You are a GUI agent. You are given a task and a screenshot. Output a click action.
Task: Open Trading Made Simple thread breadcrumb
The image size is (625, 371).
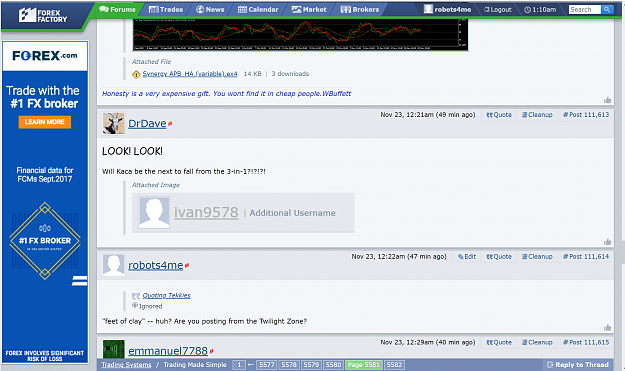[x=195, y=365]
